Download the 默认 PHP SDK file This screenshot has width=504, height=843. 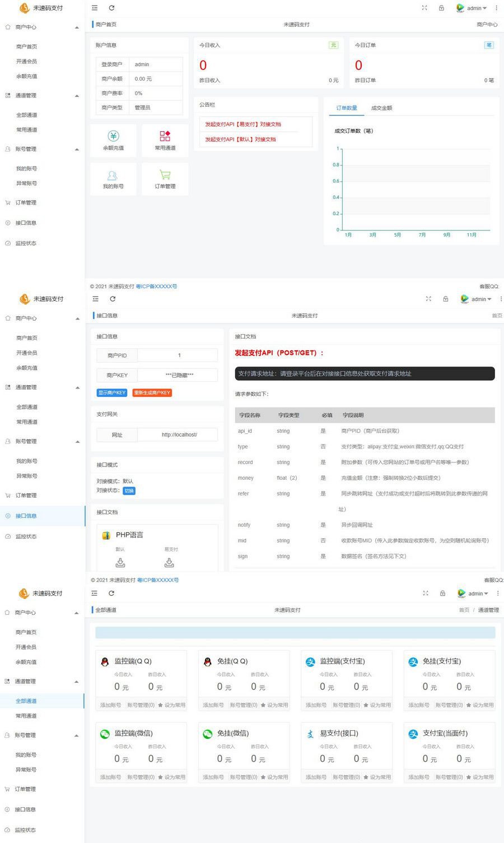point(120,562)
